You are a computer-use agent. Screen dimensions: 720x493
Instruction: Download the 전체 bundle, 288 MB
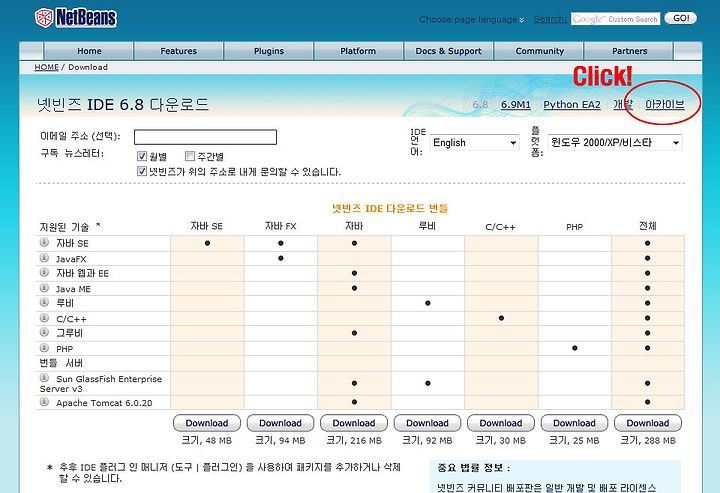(647, 423)
